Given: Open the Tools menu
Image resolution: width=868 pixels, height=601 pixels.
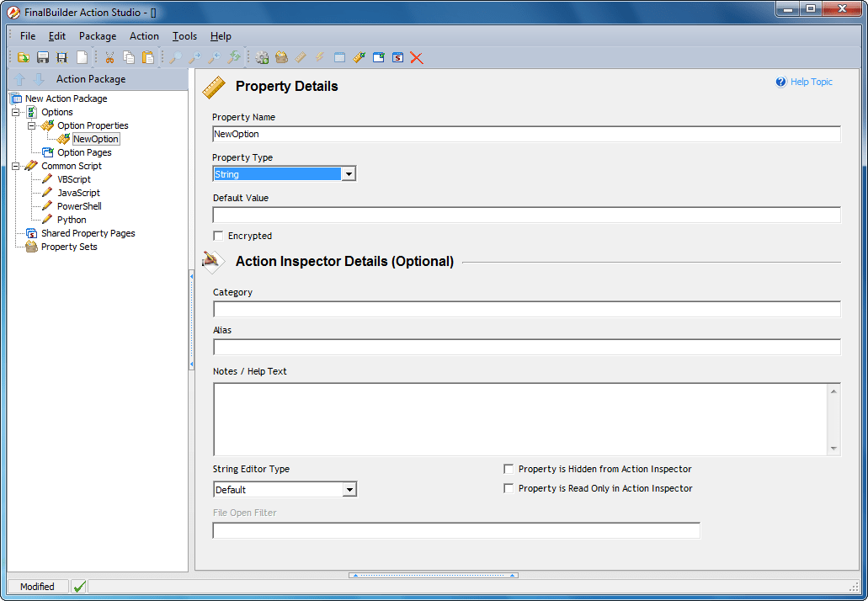Looking at the screenshot, I should [x=184, y=36].
